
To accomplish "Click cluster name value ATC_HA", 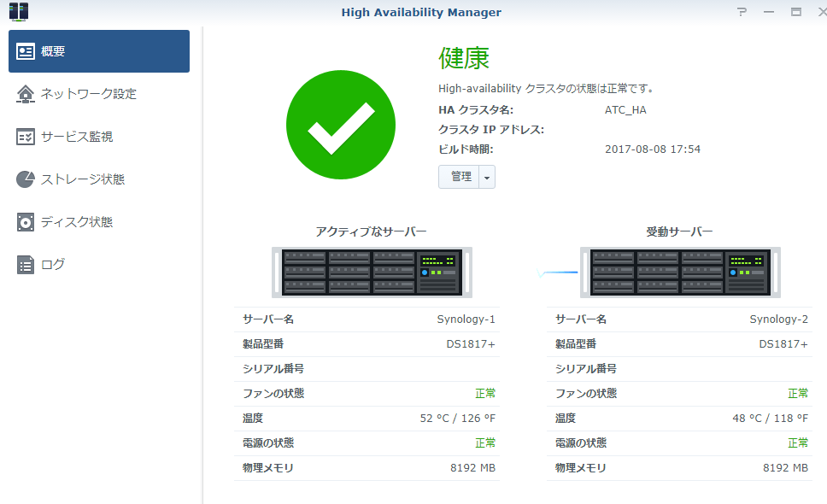I will (x=625, y=109).
